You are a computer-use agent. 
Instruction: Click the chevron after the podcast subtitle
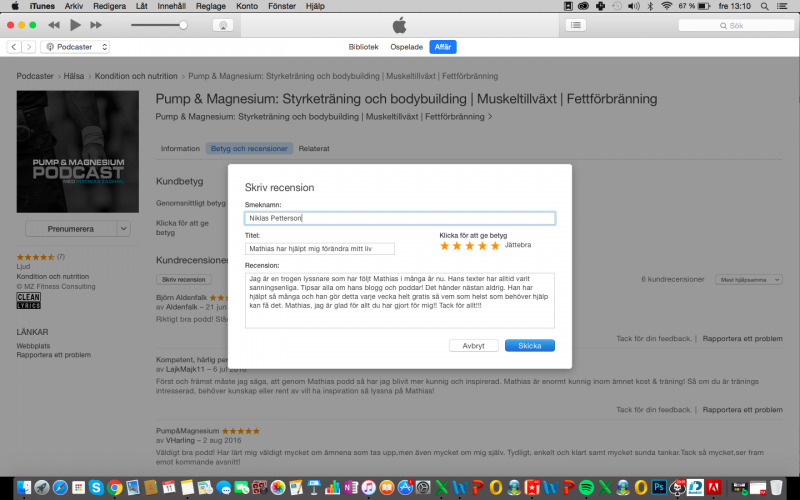click(x=490, y=117)
